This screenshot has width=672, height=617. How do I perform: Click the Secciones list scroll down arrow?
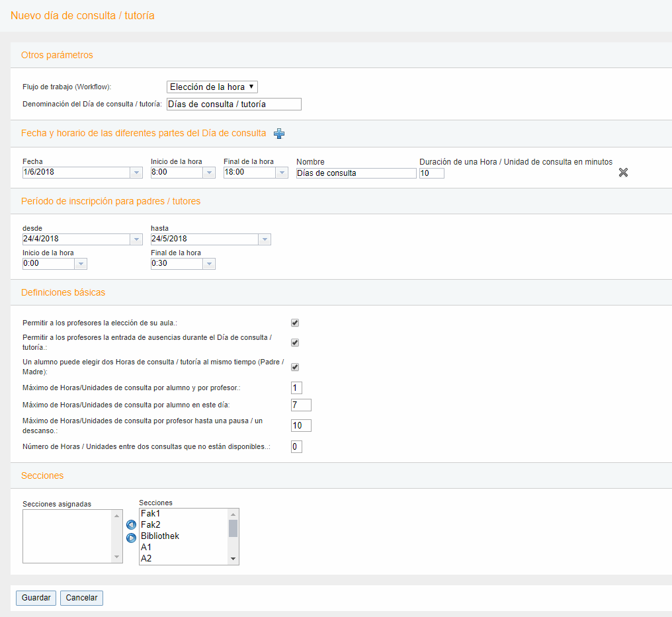coord(233,559)
